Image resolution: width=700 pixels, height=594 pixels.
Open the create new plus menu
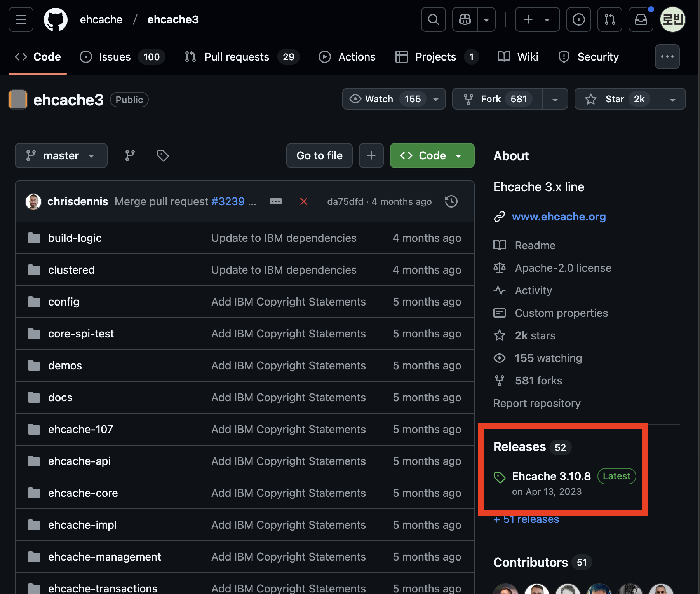pyautogui.click(x=537, y=19)
